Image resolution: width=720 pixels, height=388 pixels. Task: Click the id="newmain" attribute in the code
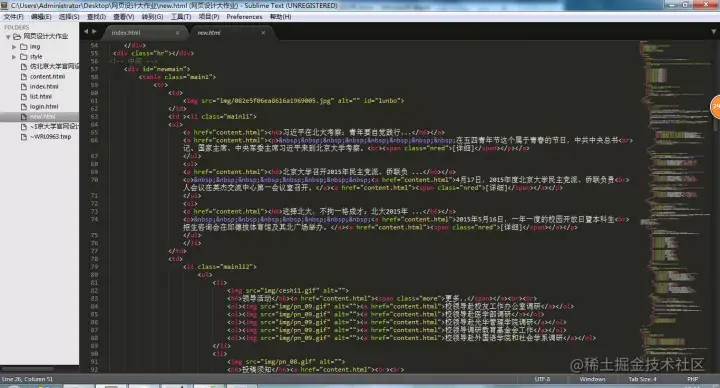[x=164, y=69]
